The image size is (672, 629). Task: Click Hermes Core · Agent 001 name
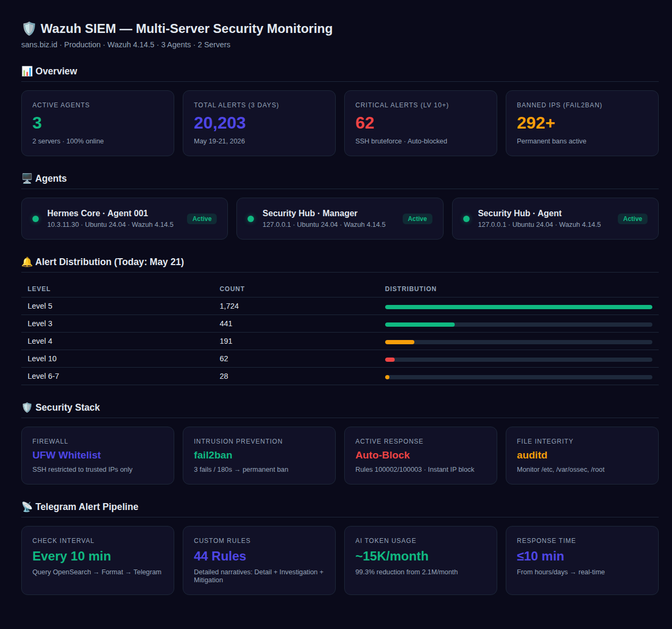98,213
